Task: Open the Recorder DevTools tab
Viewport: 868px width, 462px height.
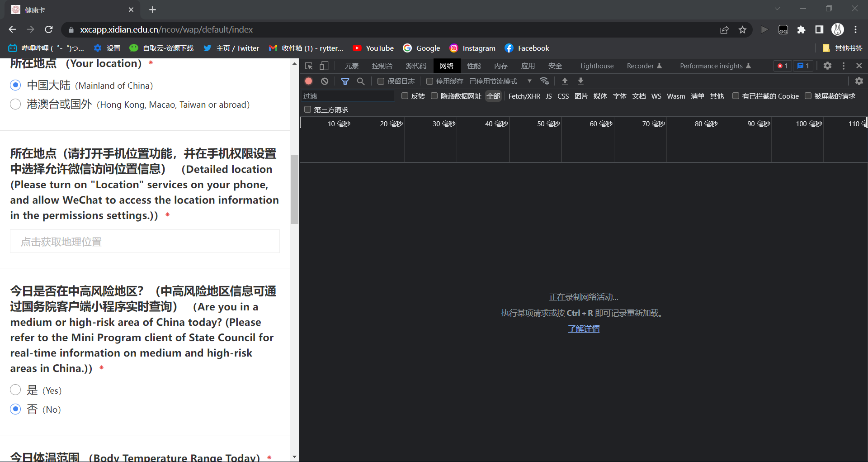Action: 644,66
